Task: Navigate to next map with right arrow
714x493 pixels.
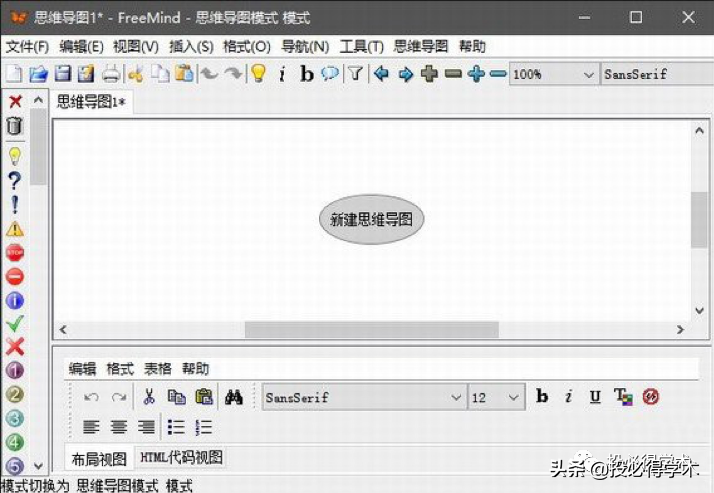Action: (405, 73)
